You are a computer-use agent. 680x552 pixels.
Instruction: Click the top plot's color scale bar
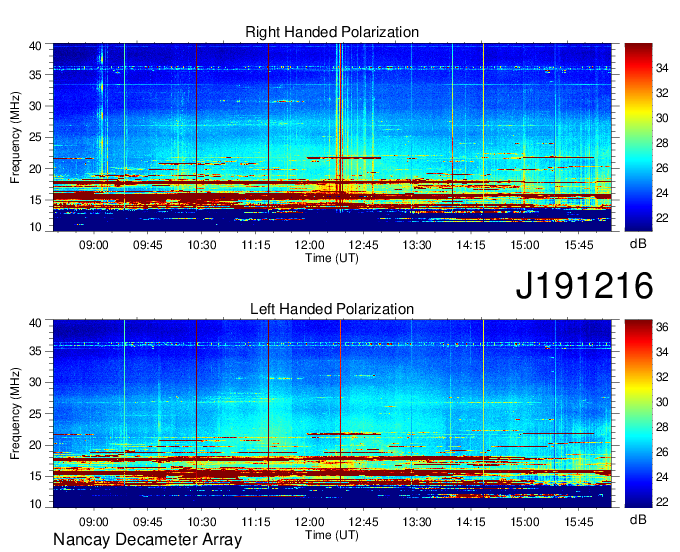click(638, 137)
